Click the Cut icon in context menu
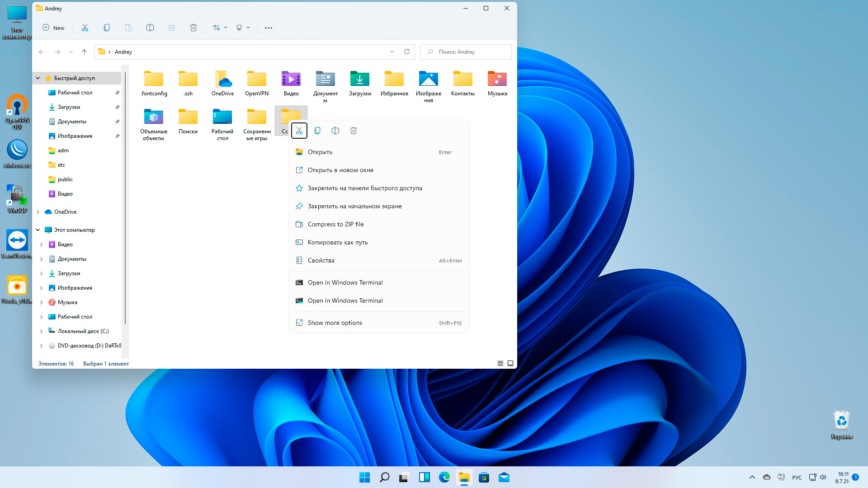868x488 pixels. click(x=299, y=131)
